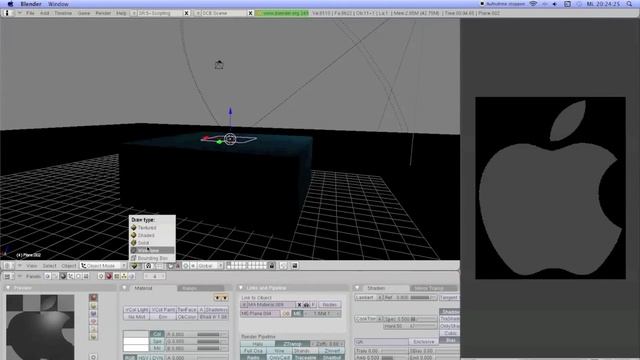Choose Wireframe in the Draw type menu
This screenshot has width=640, height=360.
(152, 250)
